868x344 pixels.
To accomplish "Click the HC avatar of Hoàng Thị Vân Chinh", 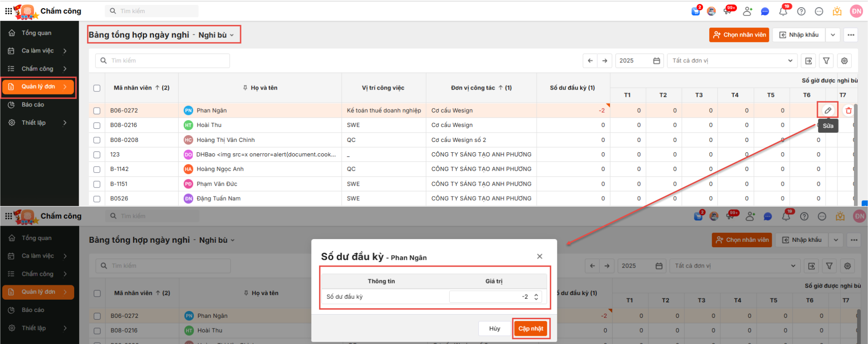I will point(188,140).
